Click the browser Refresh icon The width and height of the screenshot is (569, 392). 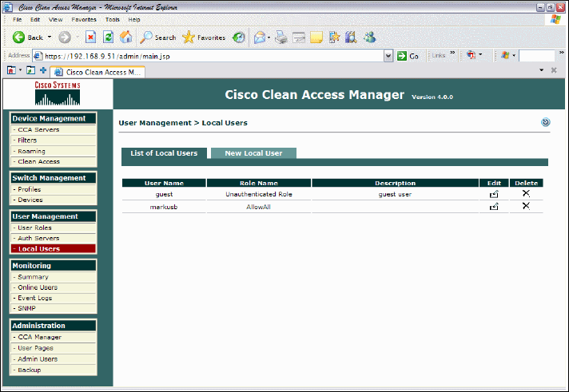109,37
